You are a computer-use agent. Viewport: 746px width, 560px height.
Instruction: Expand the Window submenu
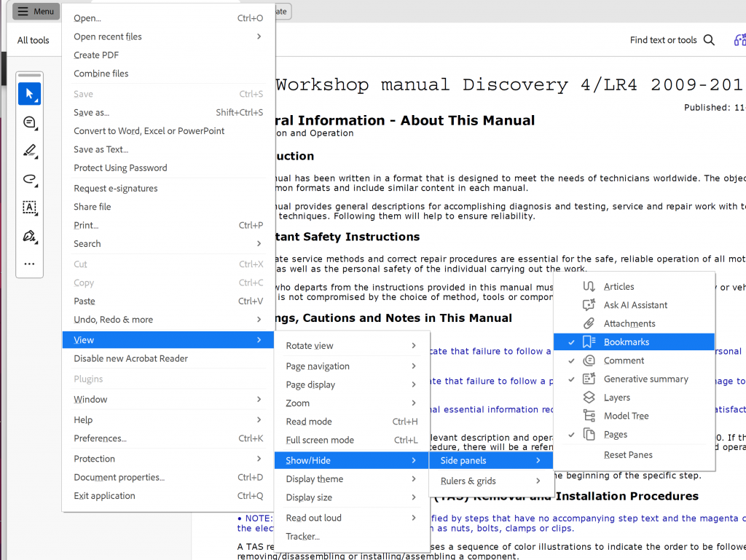pyautogui.click(x=168, y=399)
